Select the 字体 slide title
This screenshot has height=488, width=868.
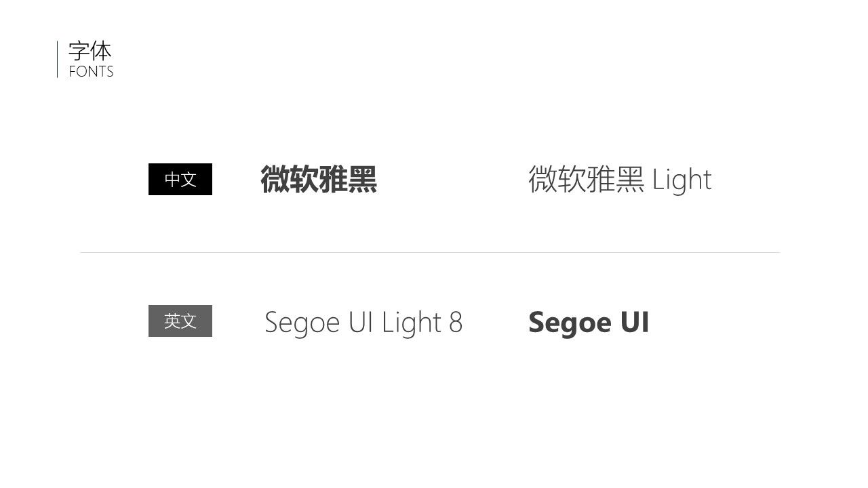click(90, 52)
